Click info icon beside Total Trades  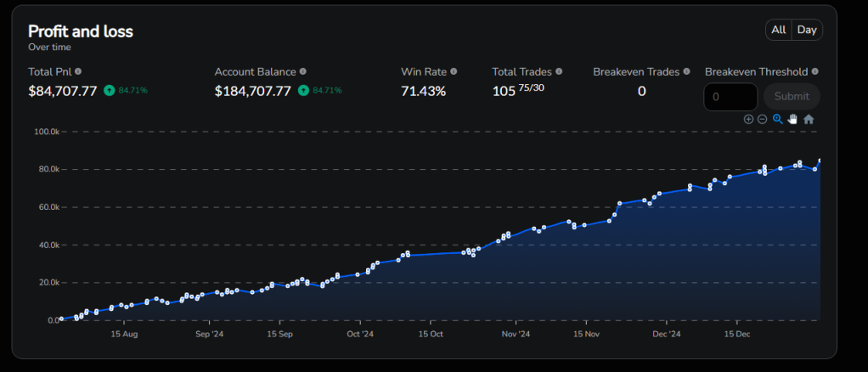tap(559, 72)
